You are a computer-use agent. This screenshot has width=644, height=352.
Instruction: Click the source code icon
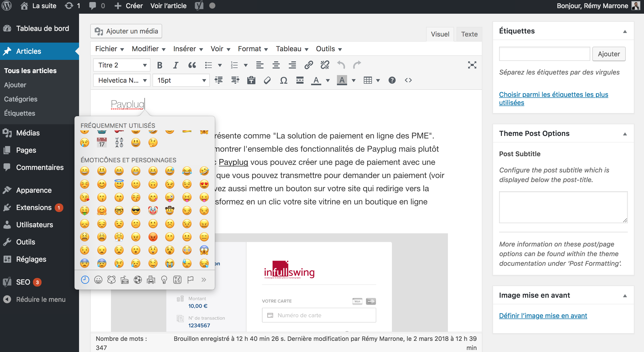[x=408, y=80]
